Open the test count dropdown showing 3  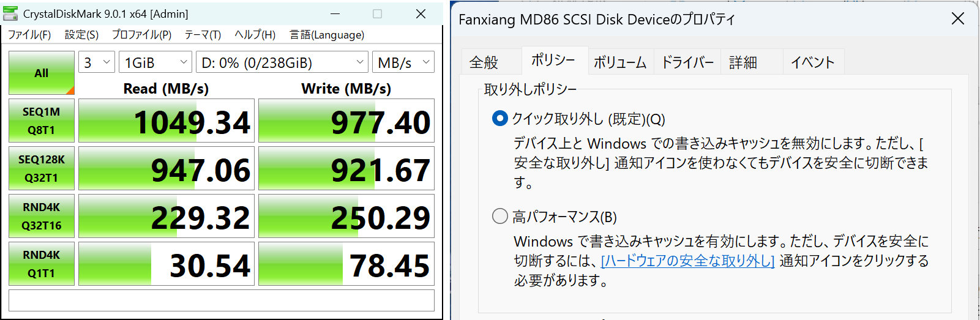point(97,62)
